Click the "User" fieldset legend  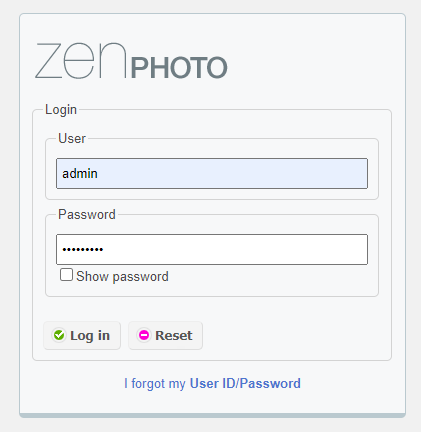pos(72,138)
